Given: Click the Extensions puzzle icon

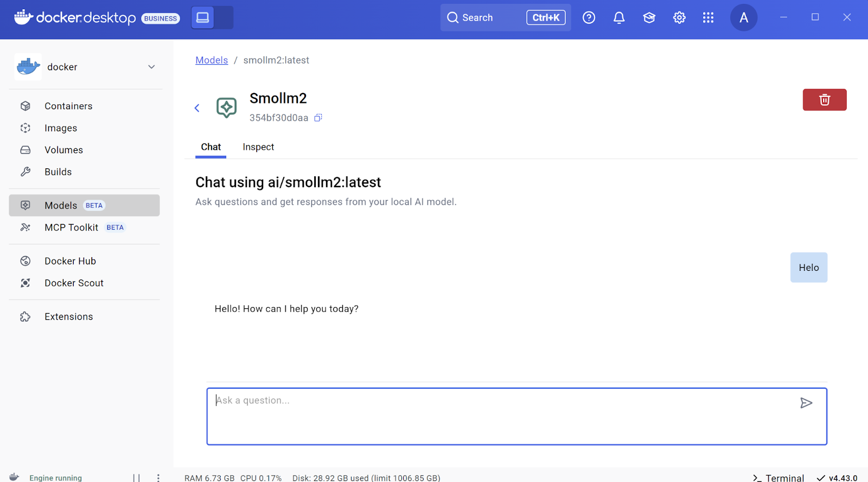Looking at the screenshot, I should [25, 316].
